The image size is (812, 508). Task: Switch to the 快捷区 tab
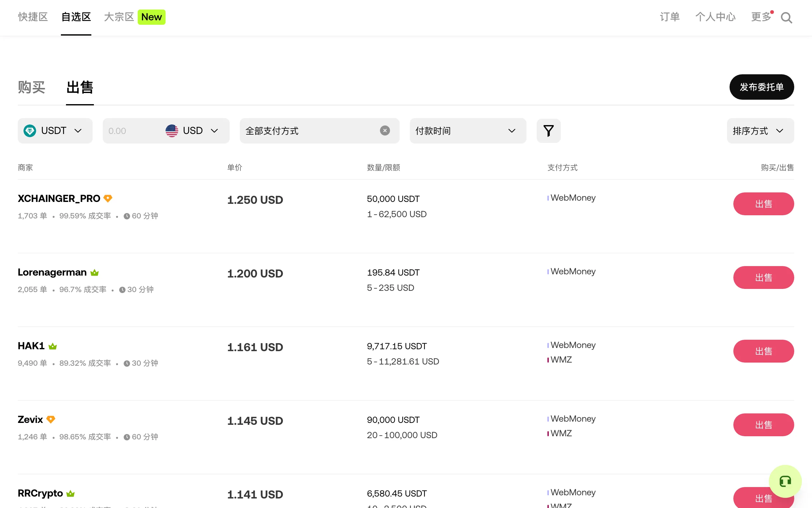coord(33,17)
